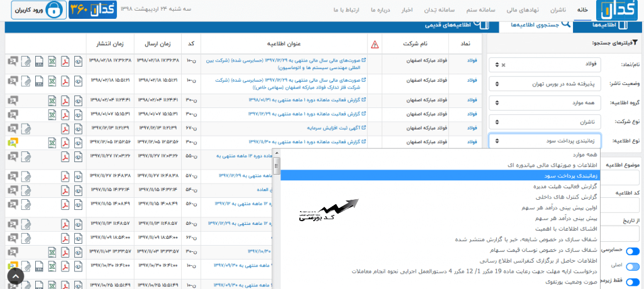Open attachments of capital increase notice sent 1397/12/13
Image resolution: width=644 pixels, height=289 pixels.
click(x=25, y=129)
